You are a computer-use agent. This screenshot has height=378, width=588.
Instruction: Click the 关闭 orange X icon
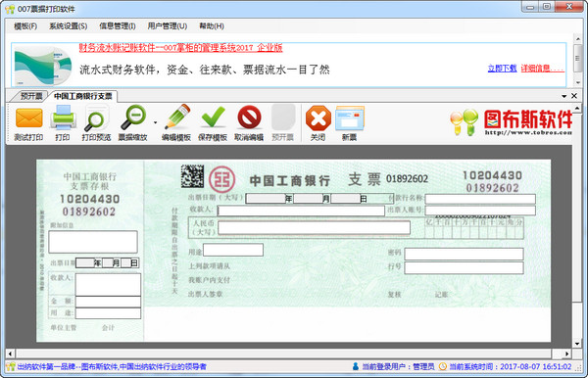coord(318,118)
